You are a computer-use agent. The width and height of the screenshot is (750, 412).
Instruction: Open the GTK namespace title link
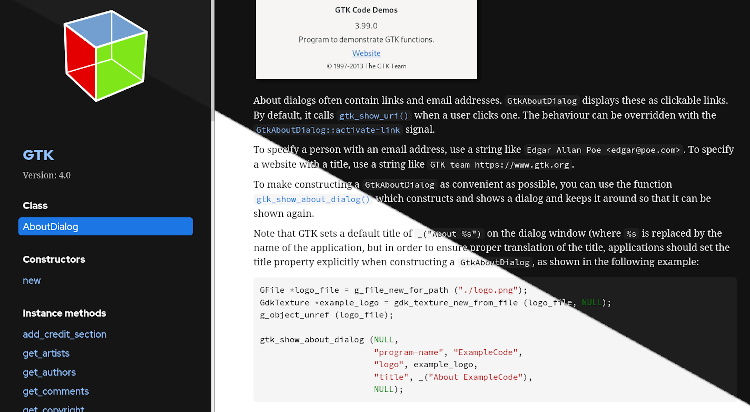click(x=38, y=155)
